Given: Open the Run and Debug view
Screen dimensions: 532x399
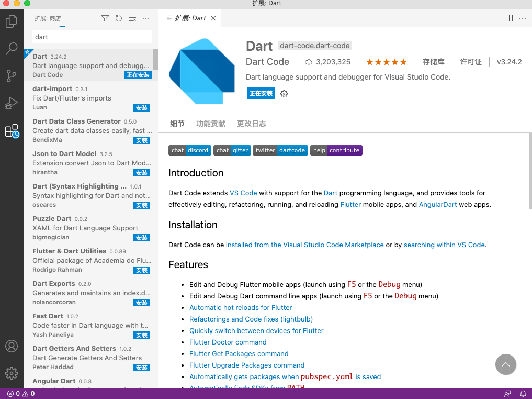Looking at the screenshot, I should tap(12, 103).
